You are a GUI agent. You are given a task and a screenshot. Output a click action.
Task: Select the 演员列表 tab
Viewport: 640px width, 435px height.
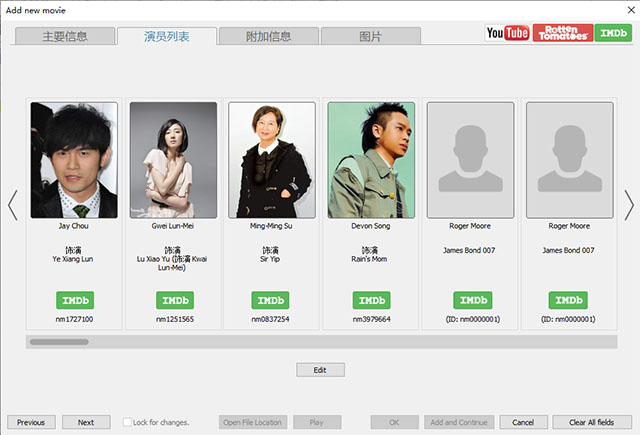click(167, 36)
